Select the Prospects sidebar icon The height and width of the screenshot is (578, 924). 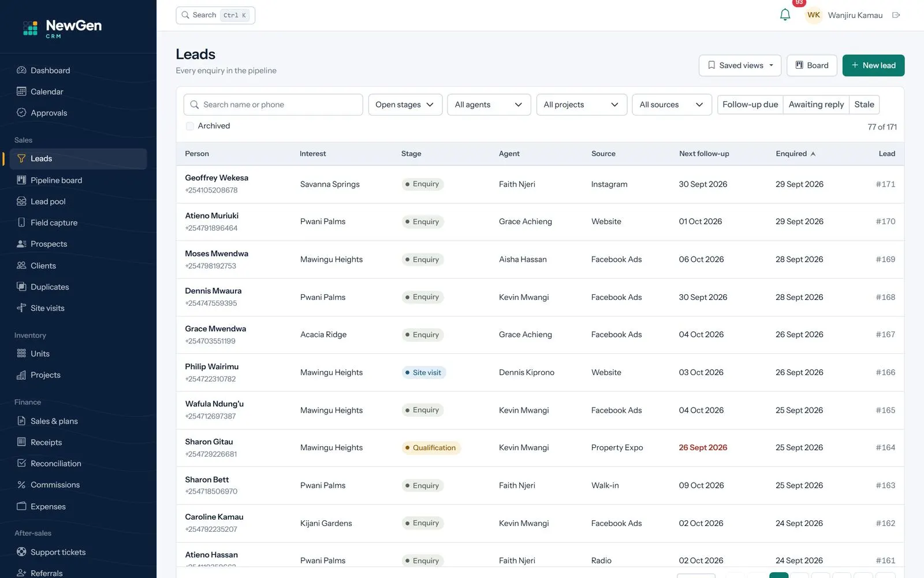[21, 244]
